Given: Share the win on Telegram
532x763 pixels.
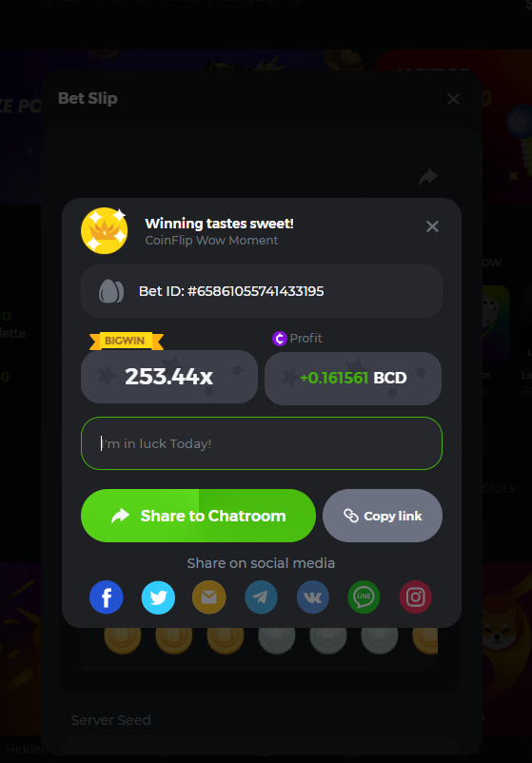Looking at the screenshot, I should click(x=261, y=597).
